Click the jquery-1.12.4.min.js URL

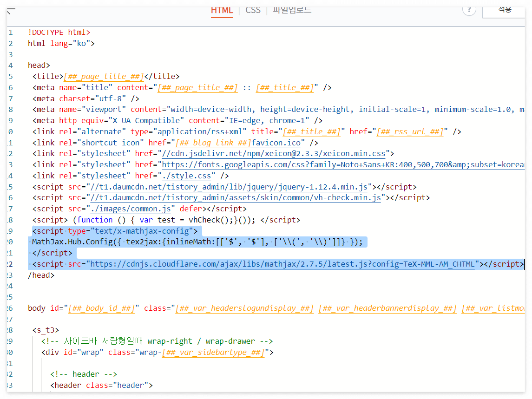229,187
